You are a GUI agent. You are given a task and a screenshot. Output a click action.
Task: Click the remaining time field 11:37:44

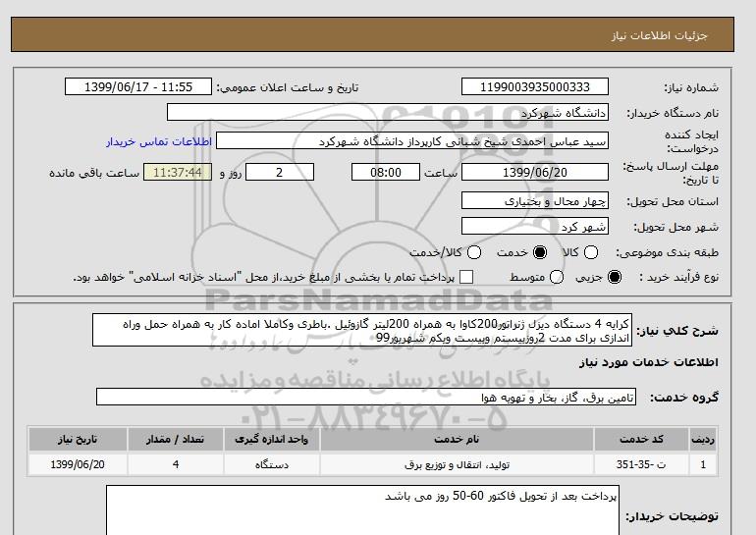tap(178, 173)
